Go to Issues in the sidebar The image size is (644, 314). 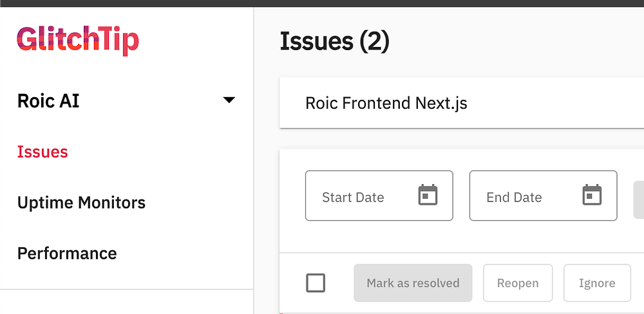(x=43, y=152)
